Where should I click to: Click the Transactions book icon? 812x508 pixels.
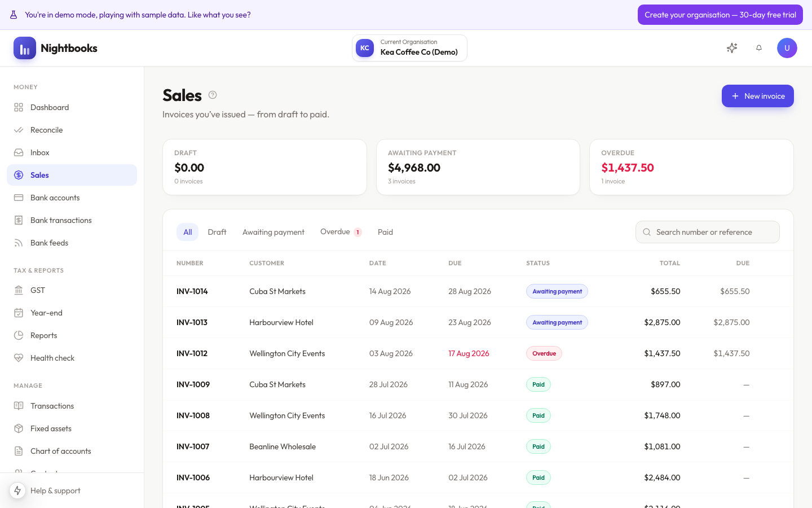pos(19,406)
